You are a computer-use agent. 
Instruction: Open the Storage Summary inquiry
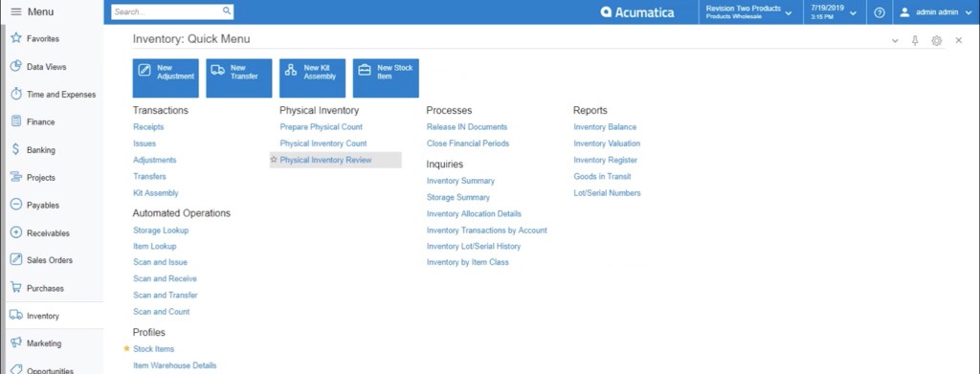point(458,197)
